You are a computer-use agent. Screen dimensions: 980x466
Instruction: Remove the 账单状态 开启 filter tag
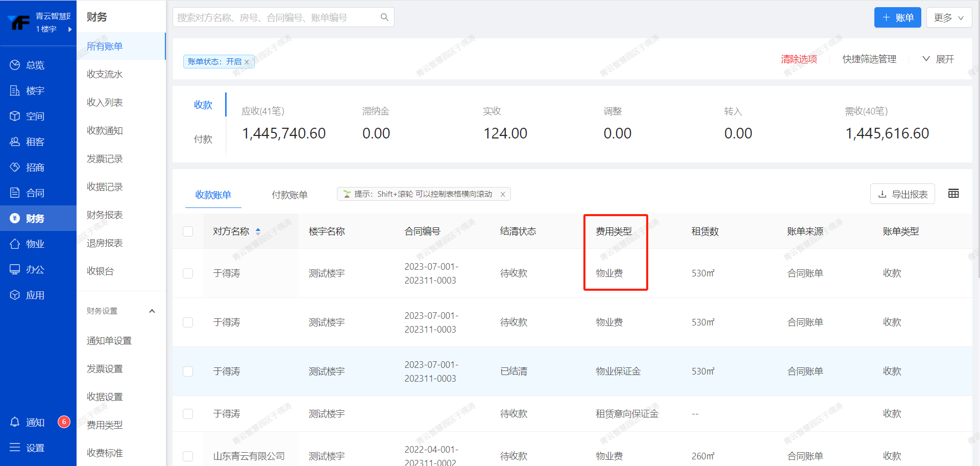click(x=247, y=62)
